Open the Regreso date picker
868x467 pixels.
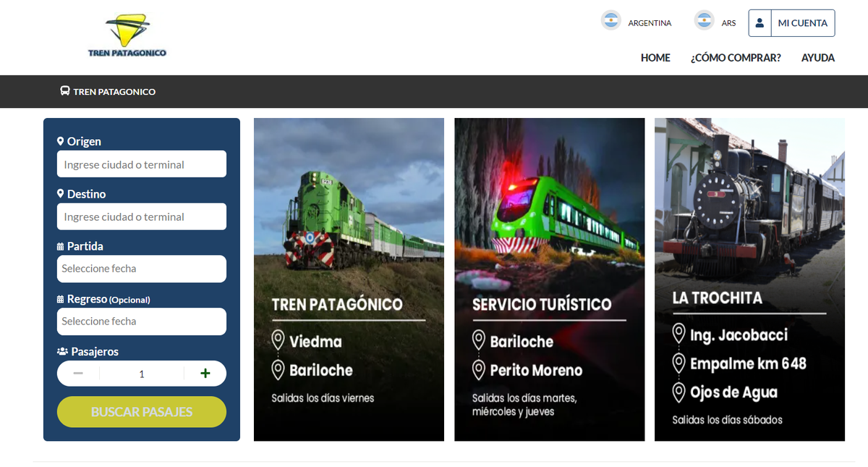pyautogui.click(x=142, y=321)
